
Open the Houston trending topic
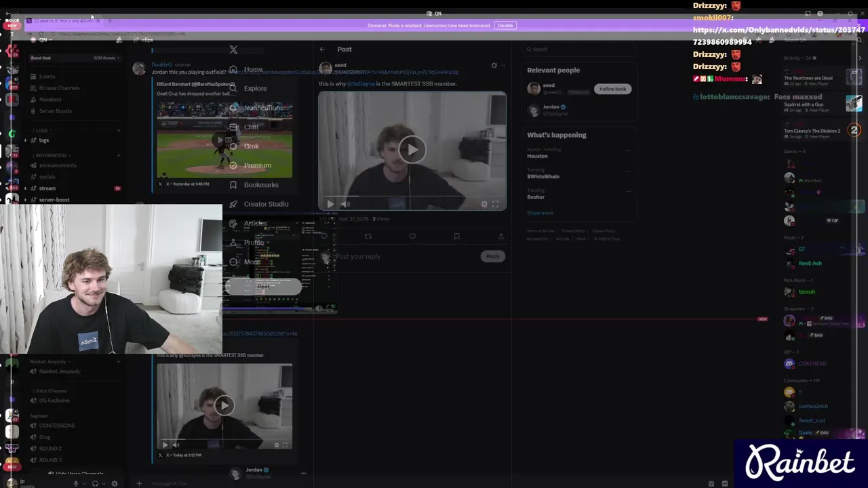537,156
